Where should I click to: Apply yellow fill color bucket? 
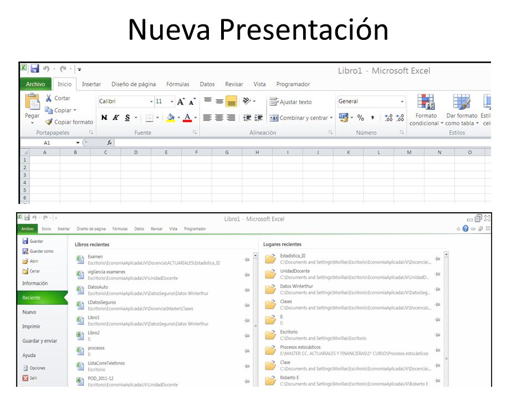tap(171, 117)
